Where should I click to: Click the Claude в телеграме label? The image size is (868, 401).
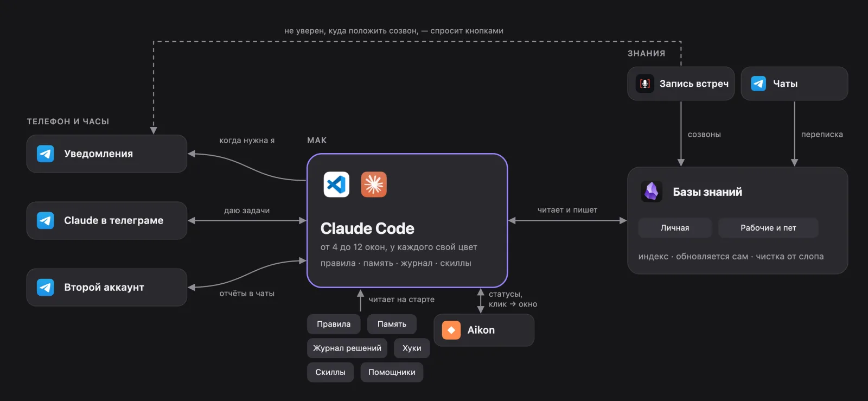click(x=113, y=220)
